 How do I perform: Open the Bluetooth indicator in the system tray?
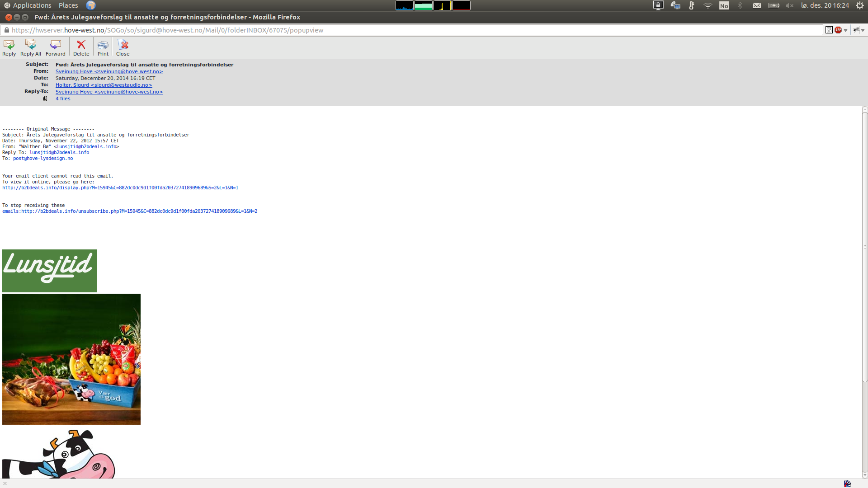[740, 5]
